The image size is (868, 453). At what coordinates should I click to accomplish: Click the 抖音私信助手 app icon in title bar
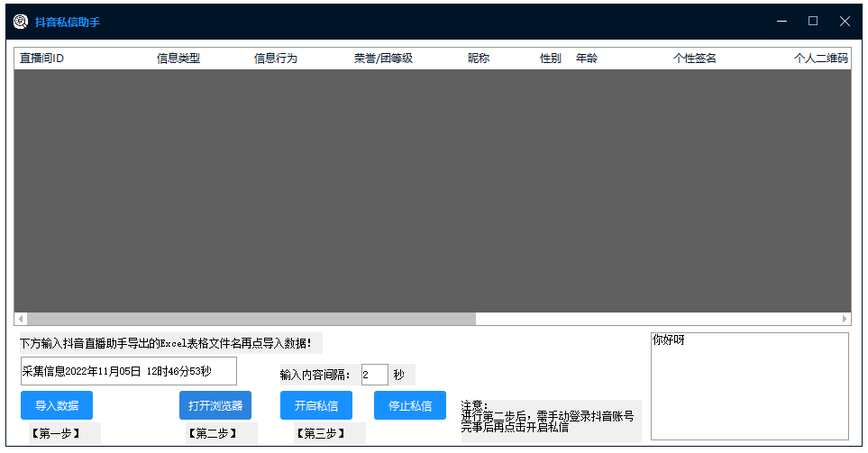click(x=20, y=21)
